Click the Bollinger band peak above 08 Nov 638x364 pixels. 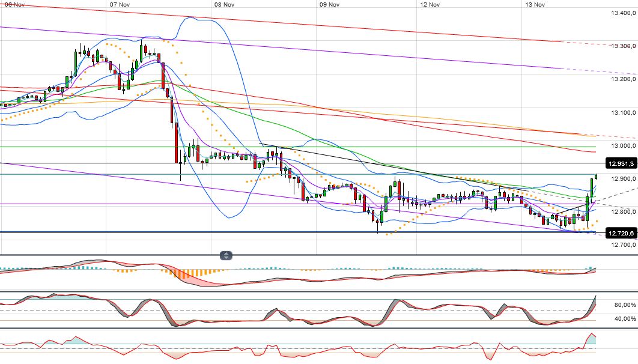191,18
